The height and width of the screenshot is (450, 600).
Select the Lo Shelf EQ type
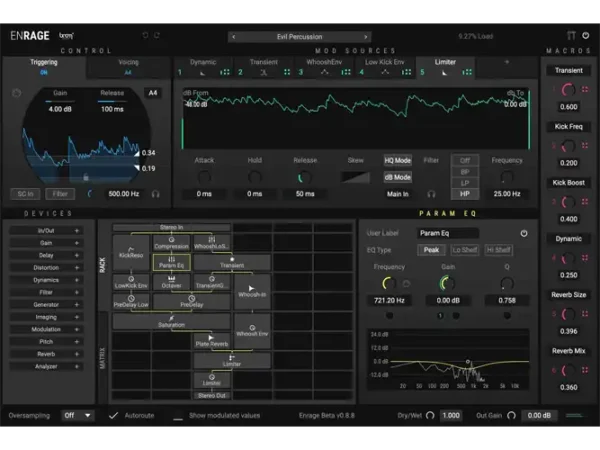click(465, 250)
